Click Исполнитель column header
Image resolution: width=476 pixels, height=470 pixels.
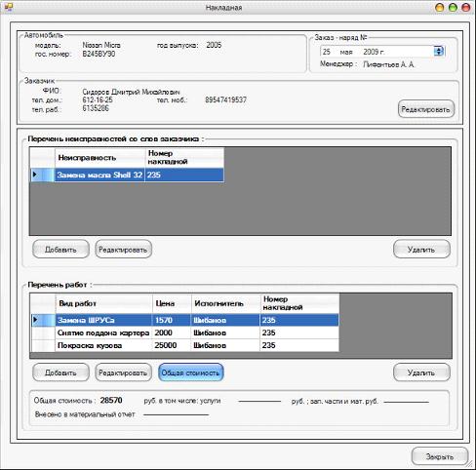click(225, 303)
